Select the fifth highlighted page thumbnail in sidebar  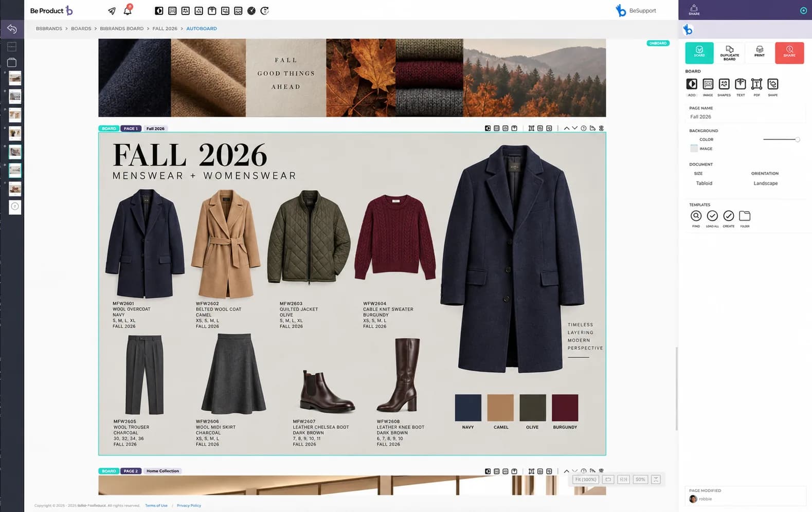tap(15, 152)
